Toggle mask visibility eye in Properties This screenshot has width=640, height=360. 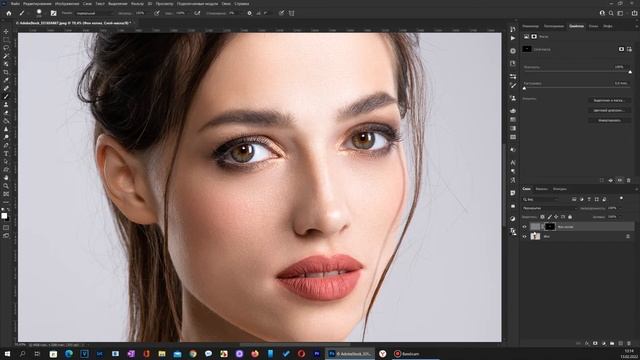pos(620,180)
